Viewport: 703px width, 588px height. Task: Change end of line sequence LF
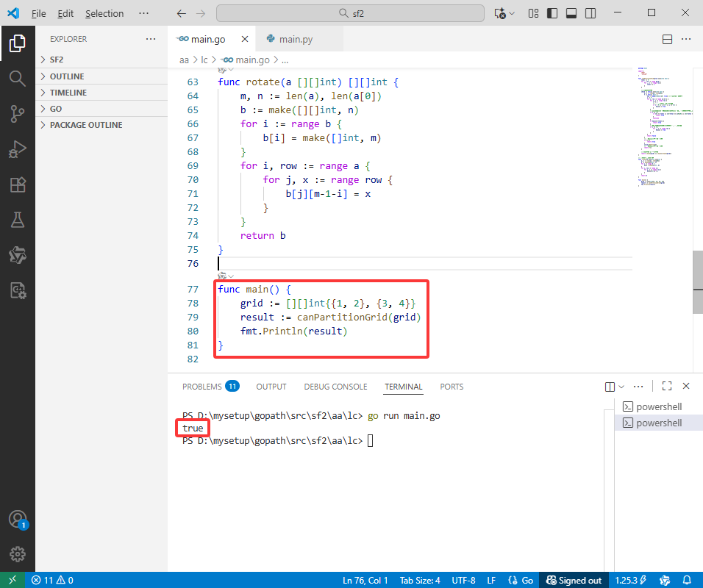point(491,581)
